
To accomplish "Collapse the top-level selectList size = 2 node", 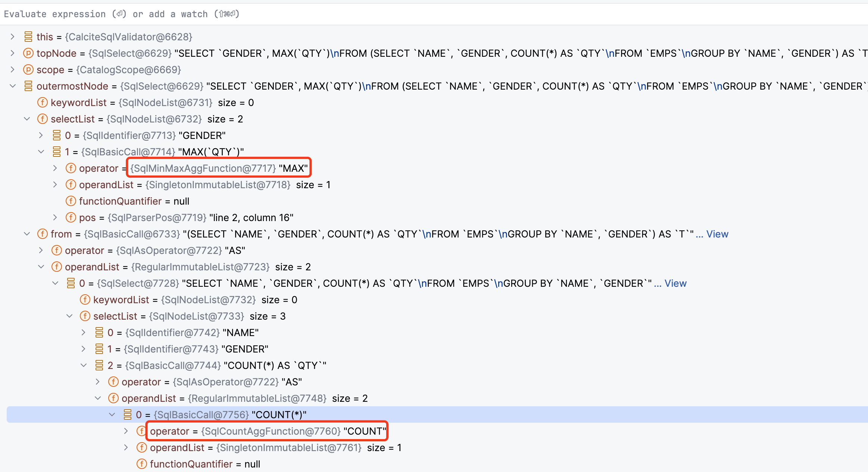I will (27, 119).
